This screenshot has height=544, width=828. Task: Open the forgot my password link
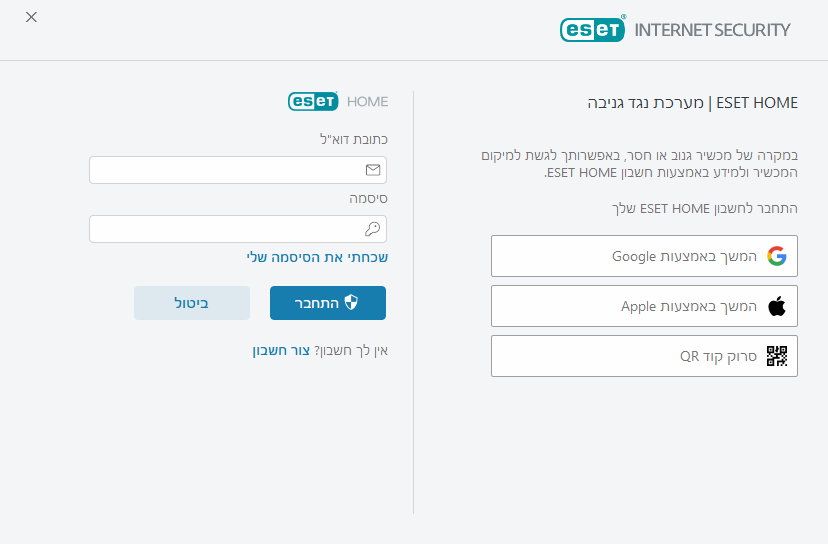317,257
